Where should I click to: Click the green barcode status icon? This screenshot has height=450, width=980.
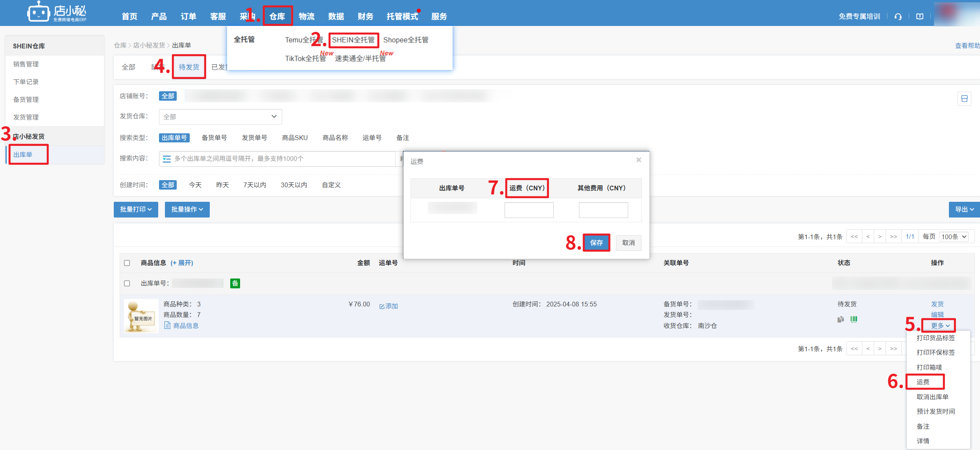(854, 319)
